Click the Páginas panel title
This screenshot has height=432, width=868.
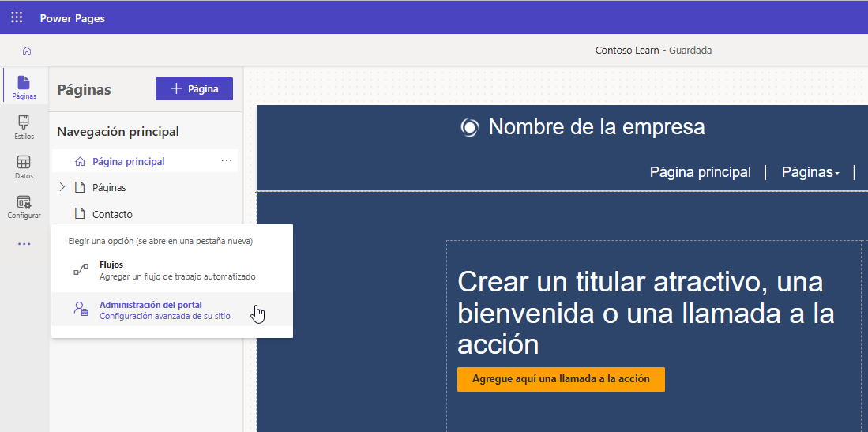click(x=85, y=90)
